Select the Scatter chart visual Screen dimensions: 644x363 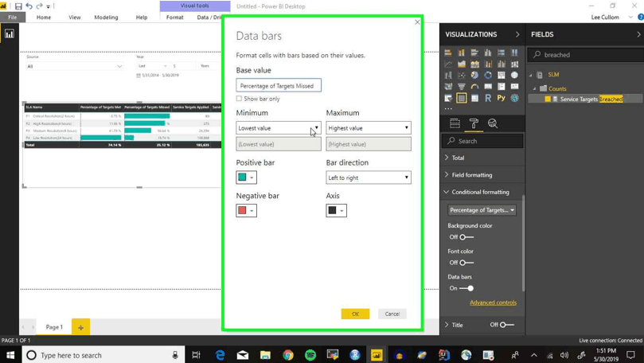461,75
